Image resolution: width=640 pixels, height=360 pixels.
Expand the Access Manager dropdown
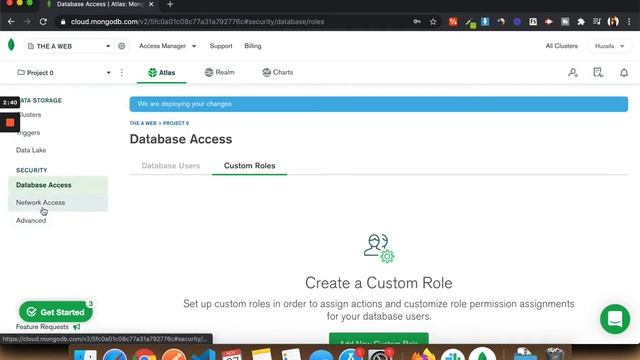pyautogui.click(x=167, y=46)
